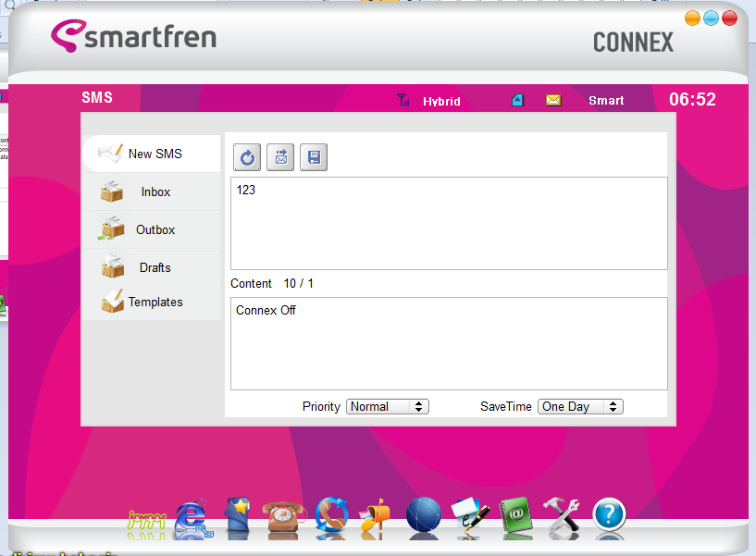
Task: Click the 06:52 clock display
Action: (x=692, y=99)
